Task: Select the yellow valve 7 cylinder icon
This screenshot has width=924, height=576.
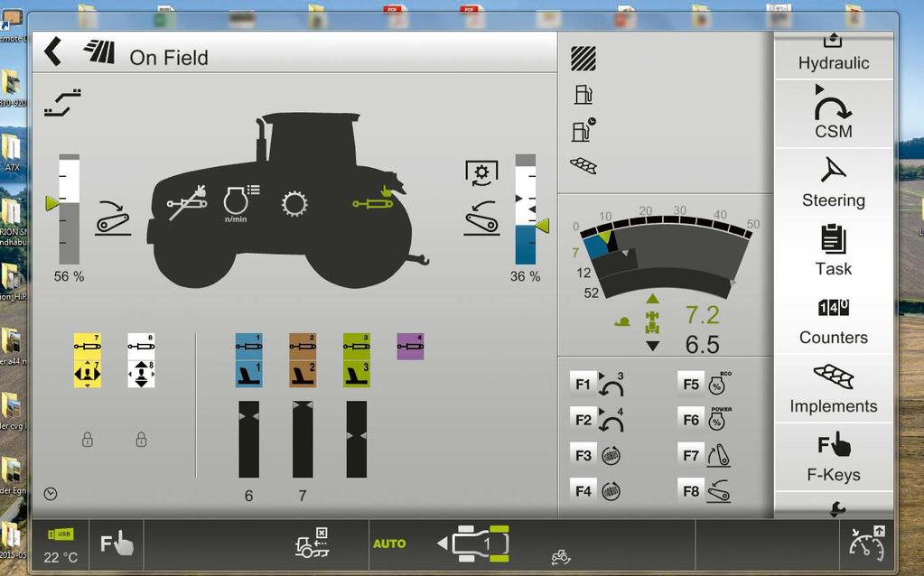Action: [x=88, y=347]
